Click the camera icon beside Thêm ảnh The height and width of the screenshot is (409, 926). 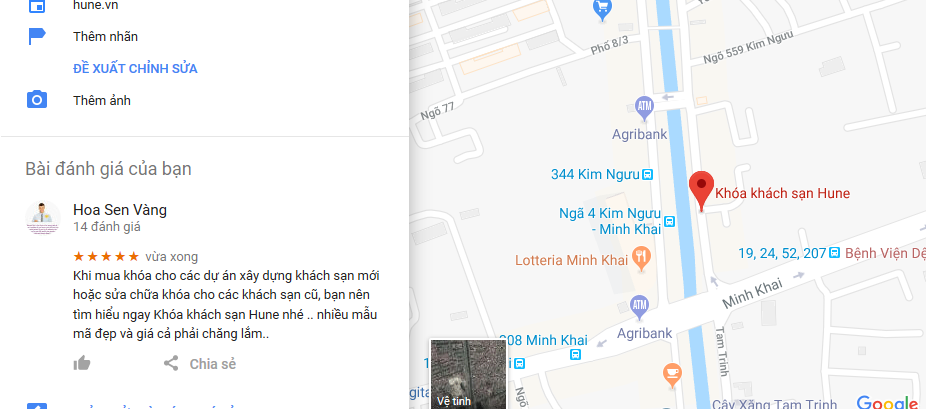point(37,100)
